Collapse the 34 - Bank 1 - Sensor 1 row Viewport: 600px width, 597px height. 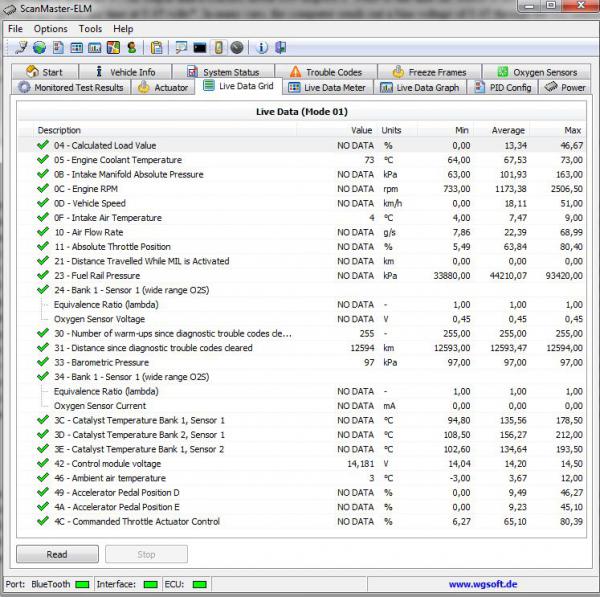point(43,377)
